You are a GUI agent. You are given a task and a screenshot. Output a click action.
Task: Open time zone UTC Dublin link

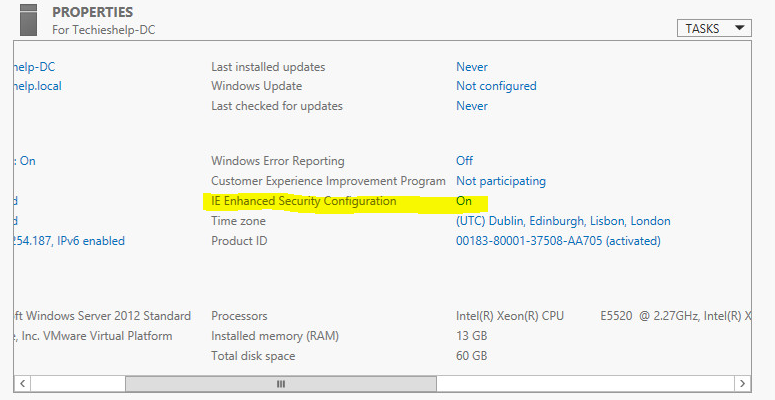pos(563,221)
